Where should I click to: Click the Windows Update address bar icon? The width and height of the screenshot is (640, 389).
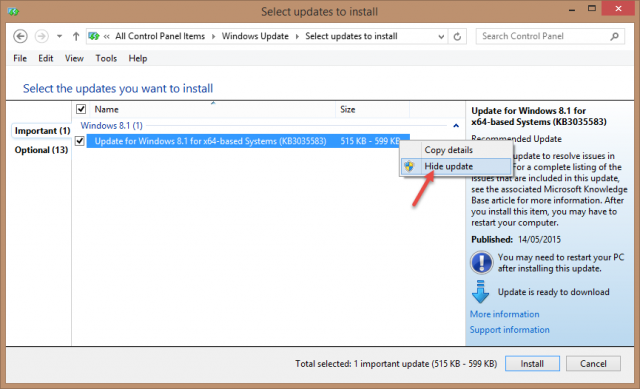tap(94, 36)
